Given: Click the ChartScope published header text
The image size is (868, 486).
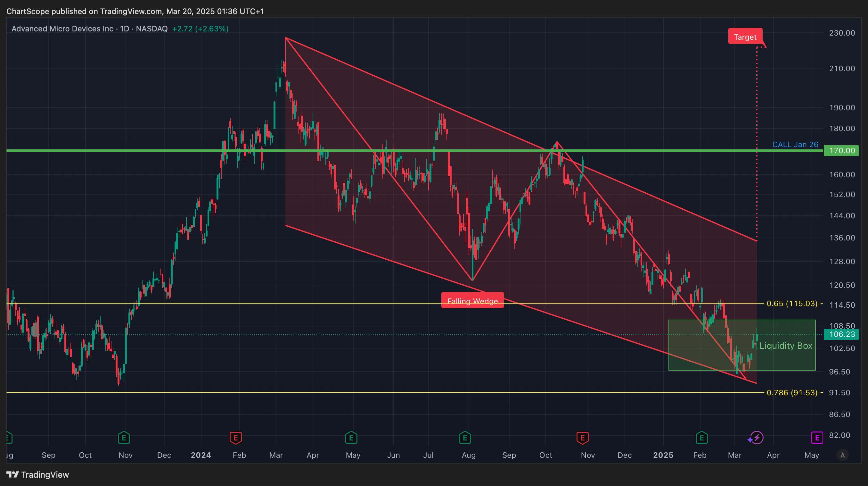Looking at the screenshot, I should click(x=135, y=12).
